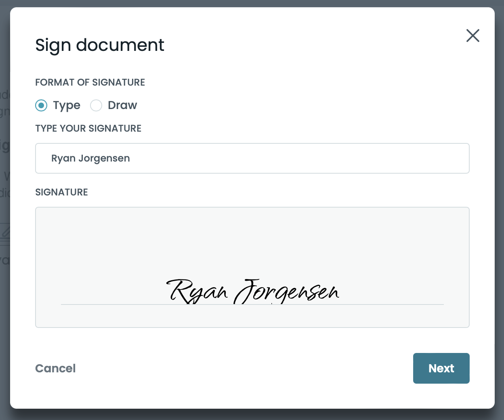The height and width of the screenshot is (420, 504).
Task: Proceed with the Next button
Action: (441, 368)
